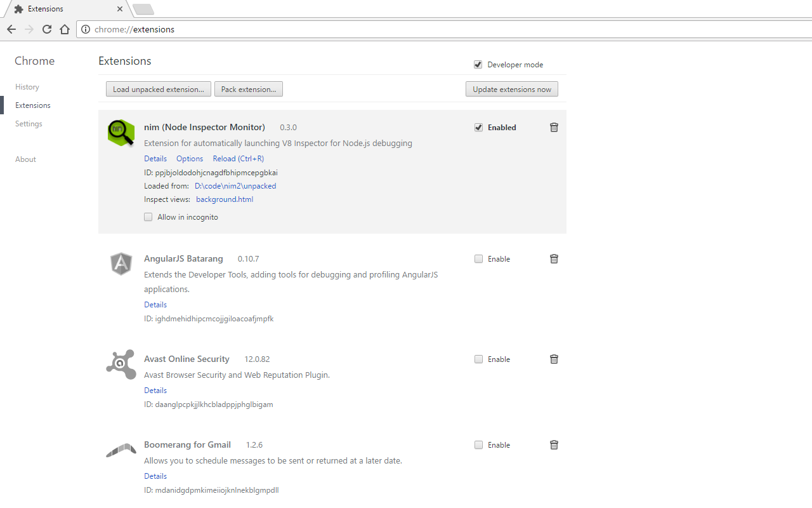
Task: Click the AngularJS Batarang ID text
Action: [209, 319]
